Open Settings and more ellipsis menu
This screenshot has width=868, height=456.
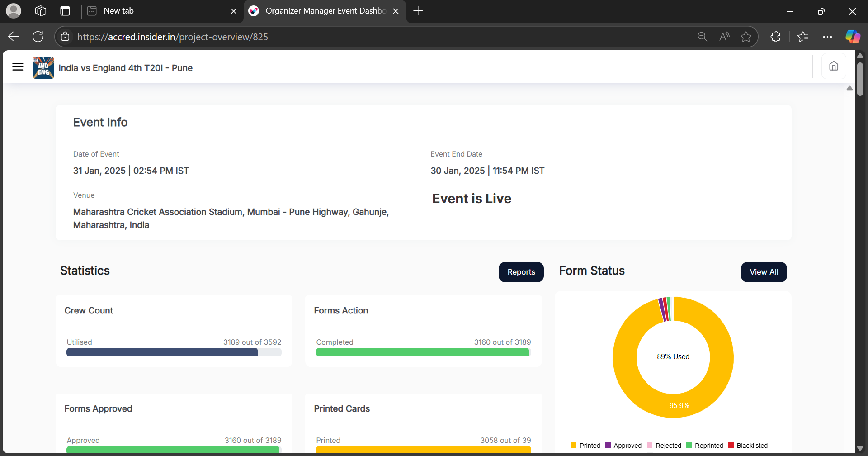tap(827, 37)
